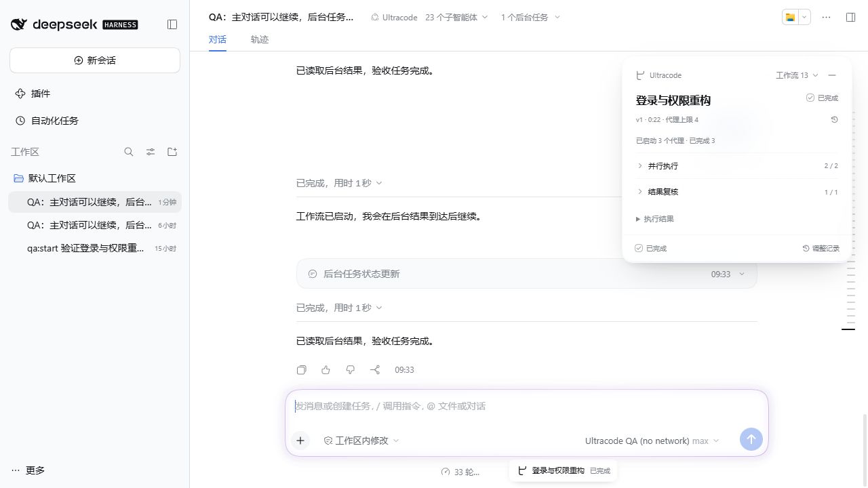
Task: Share the response via share icon
Action: [x=375, y=370]
